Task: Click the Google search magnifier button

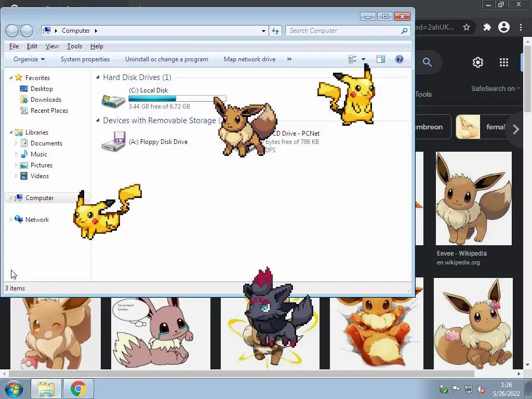Action: click(427, 62)
